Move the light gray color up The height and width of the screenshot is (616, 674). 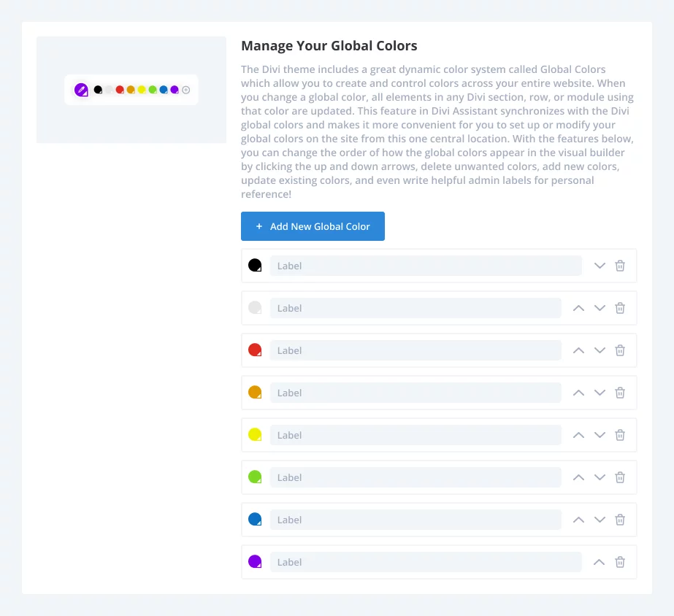[578, 308]
